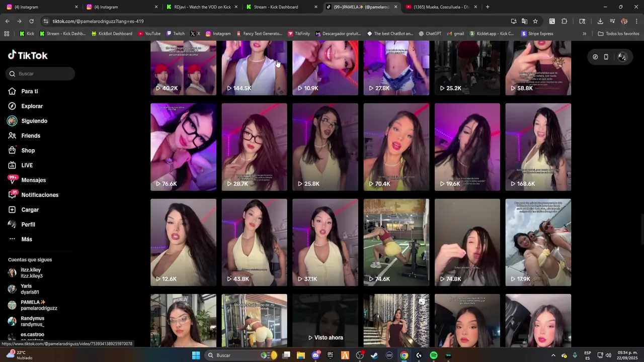Open Todos los favoritos folder
644x362 pixels.
point(618,34)
